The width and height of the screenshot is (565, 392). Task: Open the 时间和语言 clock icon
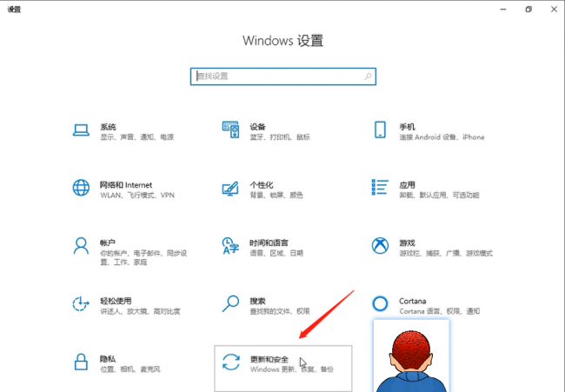(230, 246)
